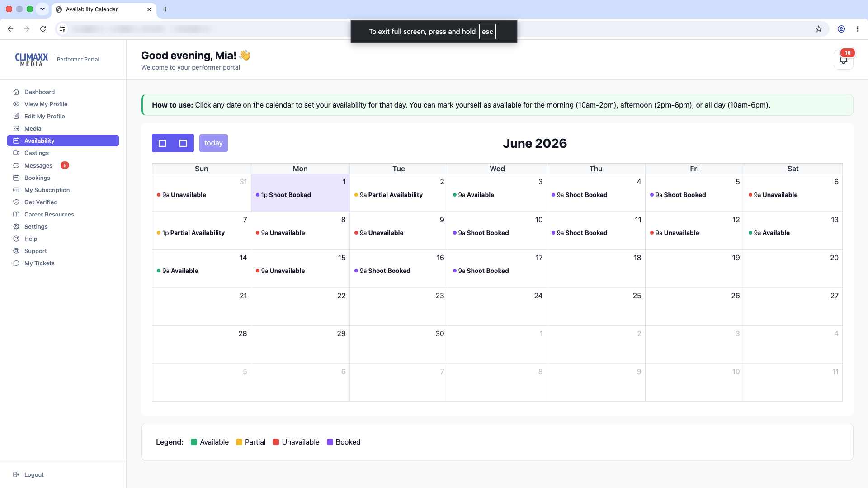Open the notifications bell showing 16 alerts
The image size is (868, 488).
point(843,60)
